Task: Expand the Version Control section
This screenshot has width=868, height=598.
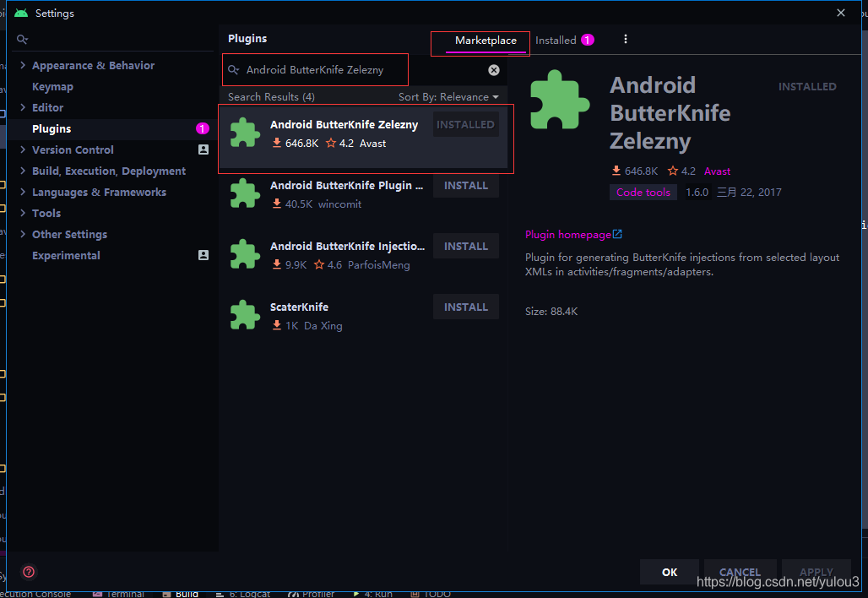Action: pyautogui.click(x=23, y=149)
